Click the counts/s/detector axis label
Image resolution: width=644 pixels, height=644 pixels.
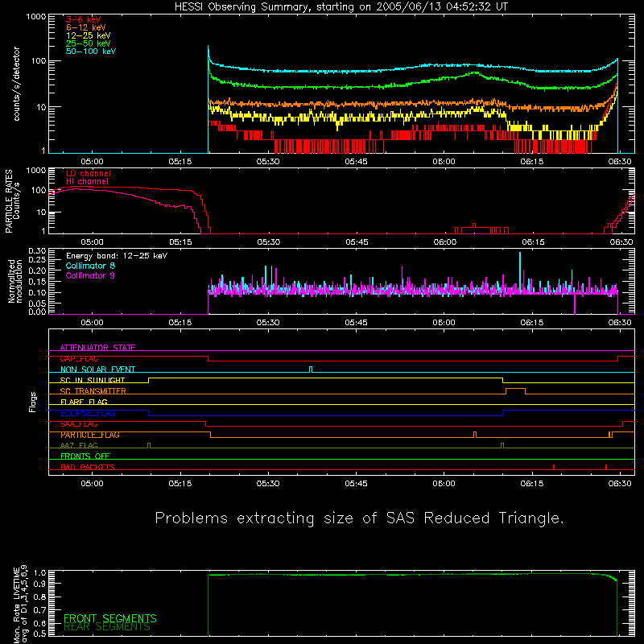16,84
